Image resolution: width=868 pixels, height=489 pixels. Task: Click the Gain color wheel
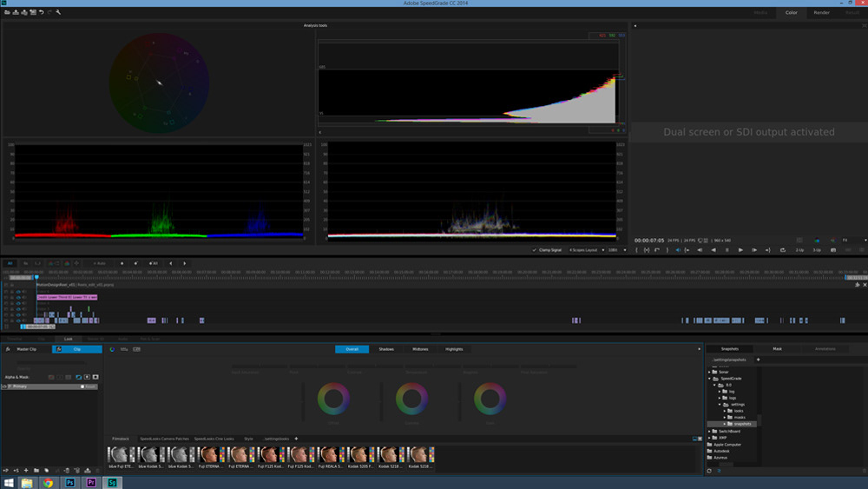[x=490, y=399]
